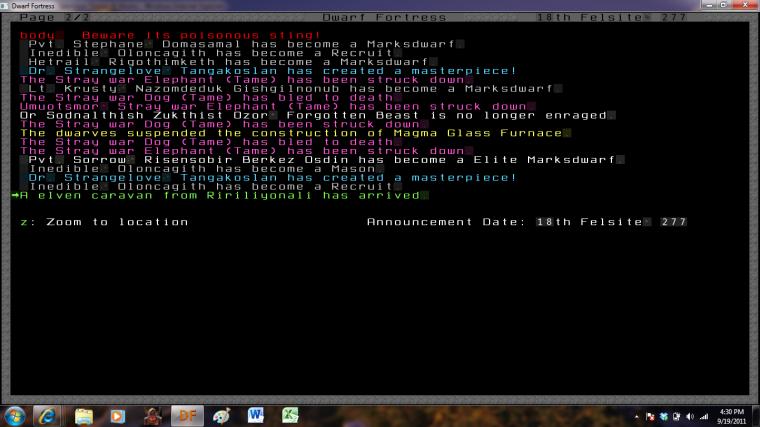The image size is (760, 427).
Task: Select the DF Dwarf Fortress taskbar button
Action: (187, 416)
